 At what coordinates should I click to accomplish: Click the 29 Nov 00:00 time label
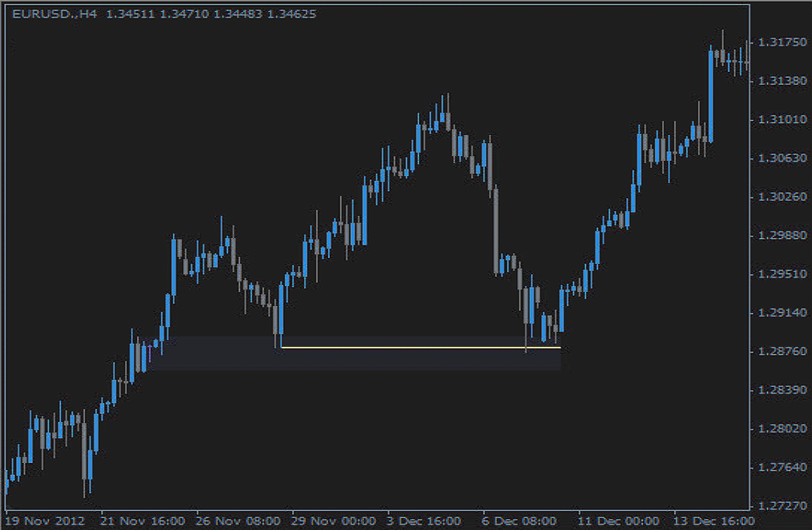(x=333, y=521)
